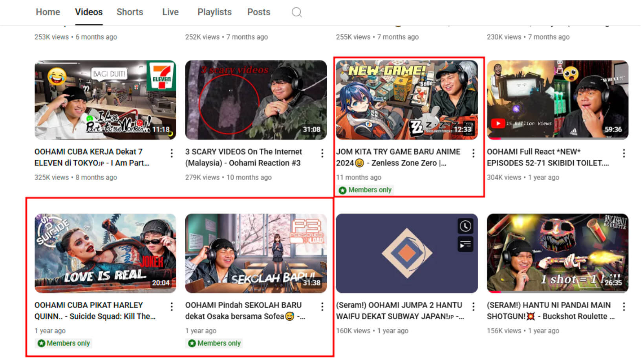Click 11:18 duration badge on 7 ELEVEN thumbnail
644x363 pixels.
coord(161,130)
